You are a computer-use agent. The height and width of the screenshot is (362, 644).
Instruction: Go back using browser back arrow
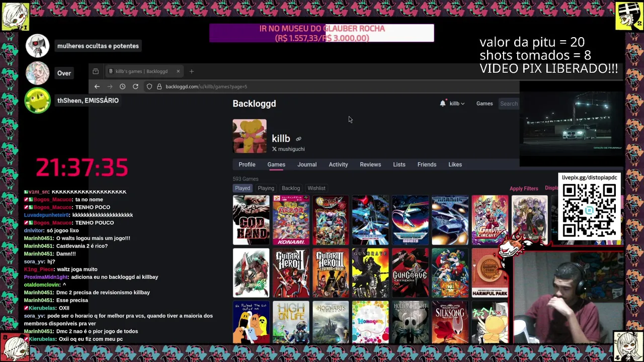[97, 86]
